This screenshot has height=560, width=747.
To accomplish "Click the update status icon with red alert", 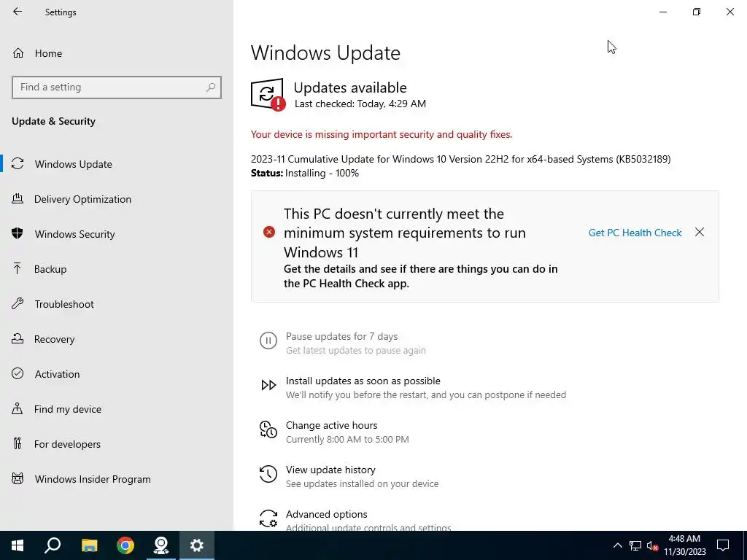I will [x=268, y=95].
